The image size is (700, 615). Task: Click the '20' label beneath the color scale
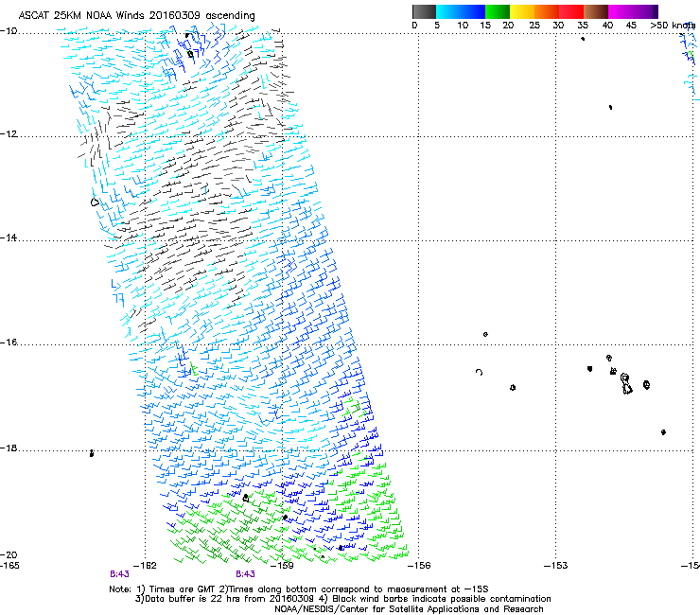click(508, 26)
